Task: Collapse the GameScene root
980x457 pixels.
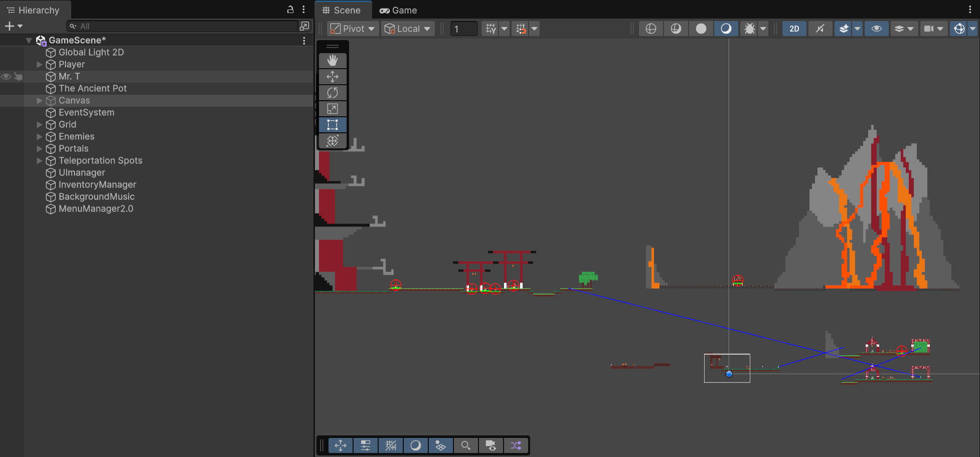Action: coord(29,41)
